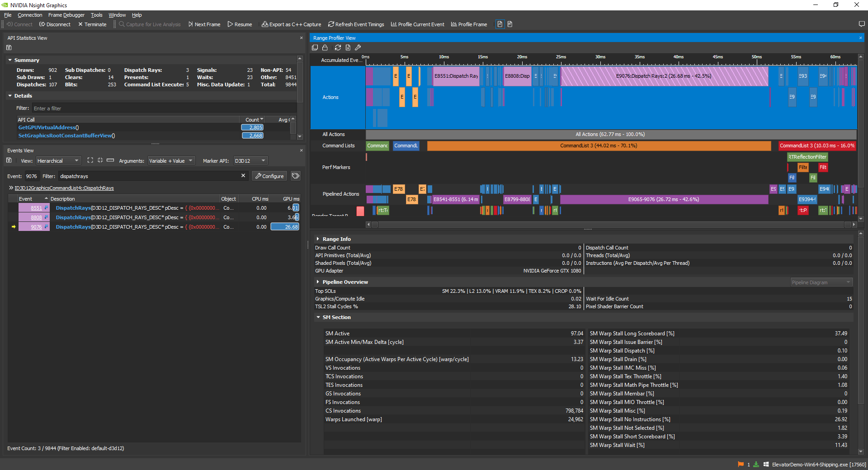Click the Event number field showing 9076
Image resolution: width=868 pixels, height=470 pixels.
31,176
